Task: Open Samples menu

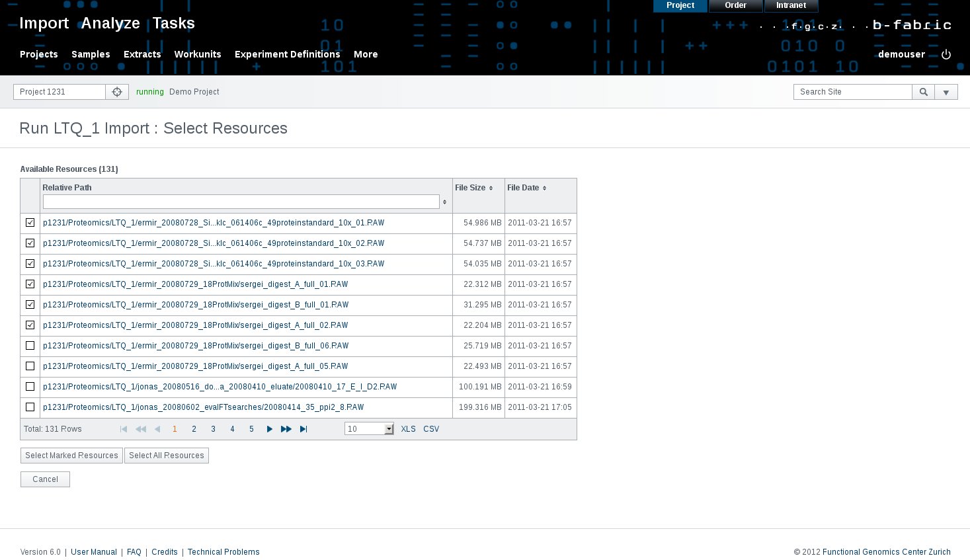Action: coord(91,54)
